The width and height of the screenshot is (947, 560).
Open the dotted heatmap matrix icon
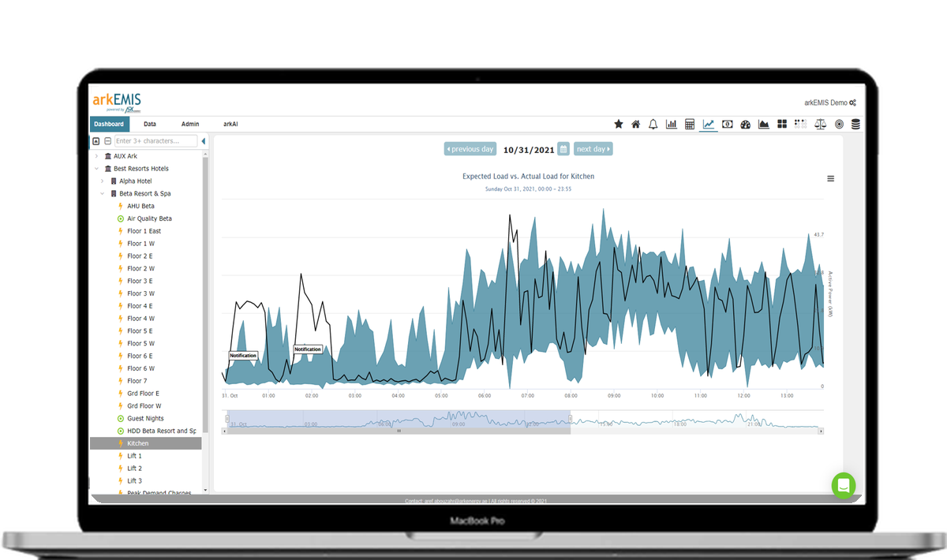801,124
